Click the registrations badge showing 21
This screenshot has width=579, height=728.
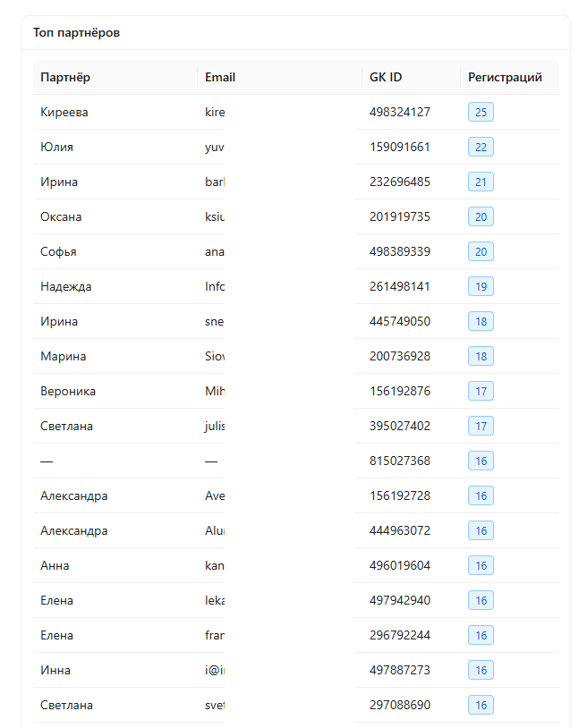(481, 182)
